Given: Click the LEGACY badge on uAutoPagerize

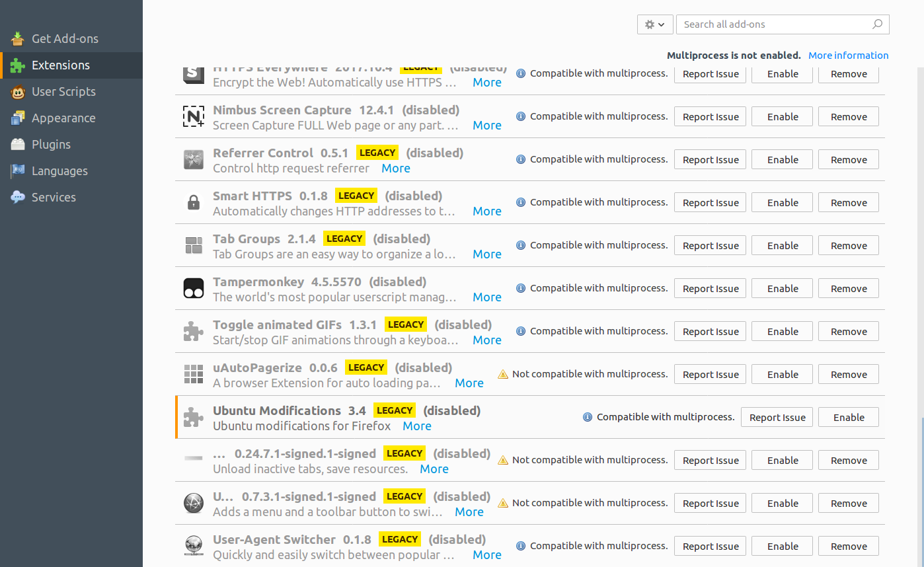Looking at the screenshot, I should (366, 367).
